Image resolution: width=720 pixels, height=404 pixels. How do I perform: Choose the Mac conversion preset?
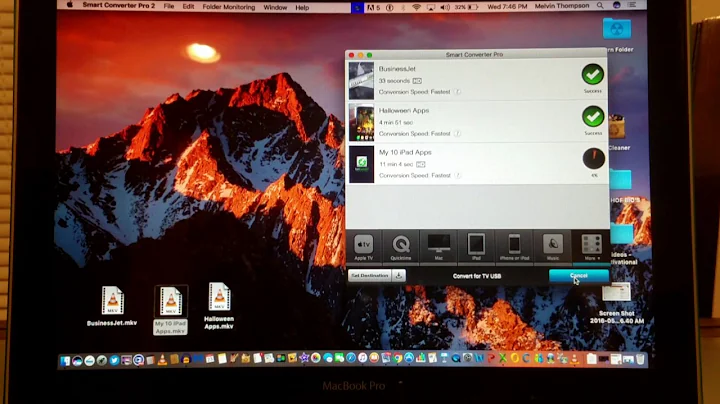439,248
